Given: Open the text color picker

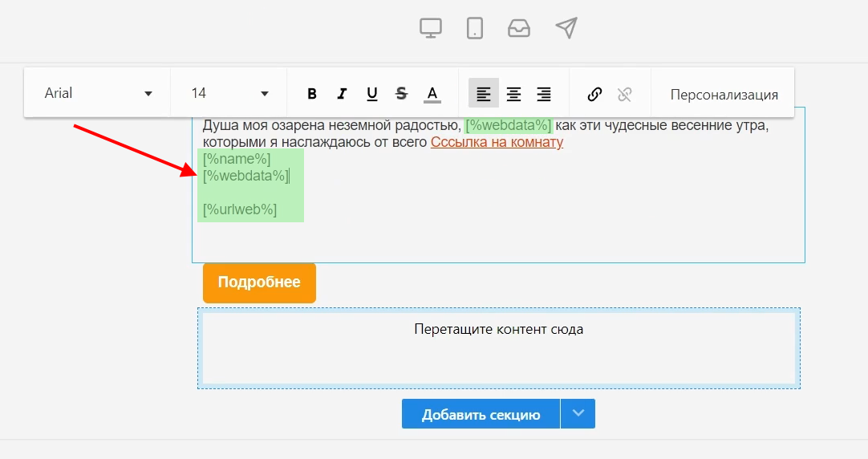Looking at the screenshot, I should click(x=432, y=94).
